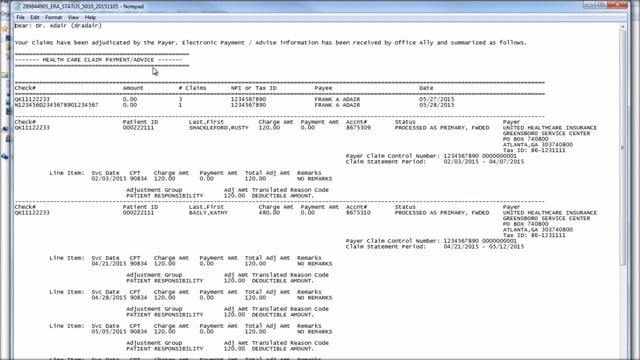Click the line item service date 02/03/2015

[109, 179]
